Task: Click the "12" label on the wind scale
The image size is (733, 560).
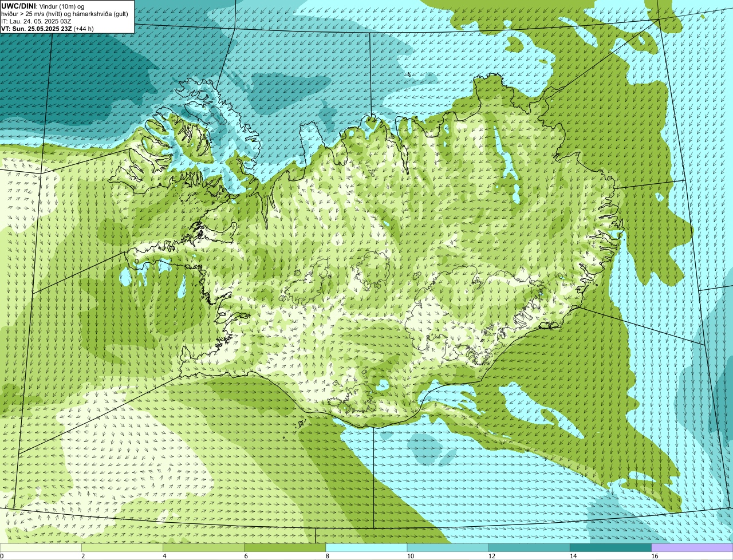Action: (x=491, y=556)
